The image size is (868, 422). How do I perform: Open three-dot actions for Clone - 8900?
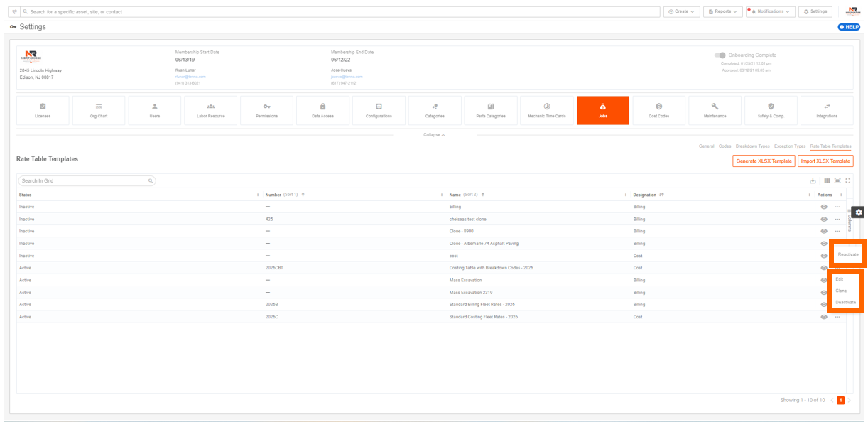(x=837, y=231)
